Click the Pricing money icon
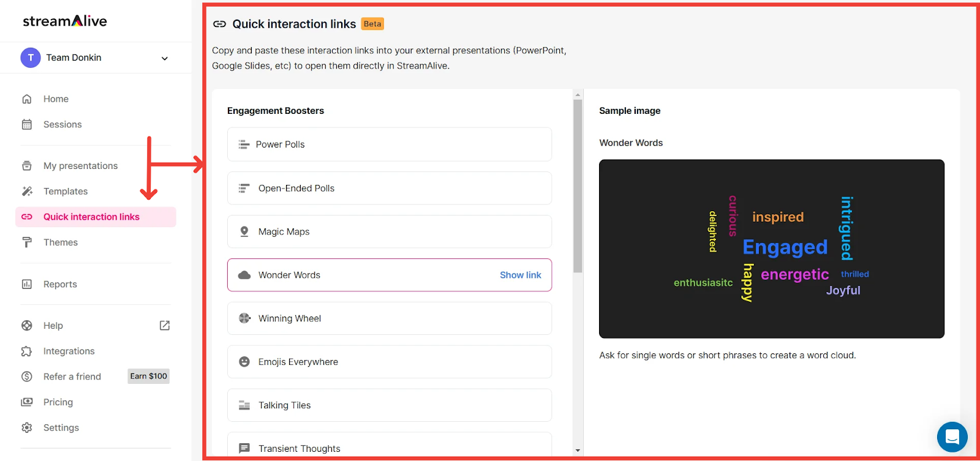 [27, 402]
